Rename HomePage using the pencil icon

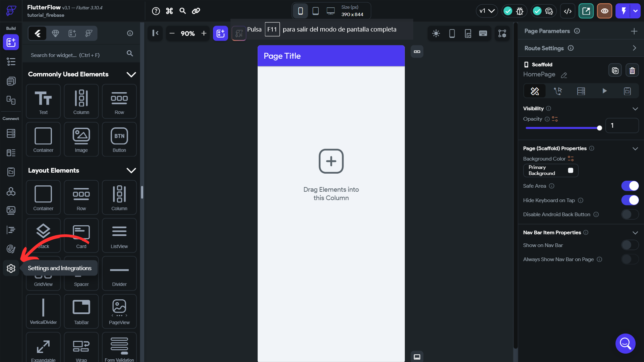(563, 75)
